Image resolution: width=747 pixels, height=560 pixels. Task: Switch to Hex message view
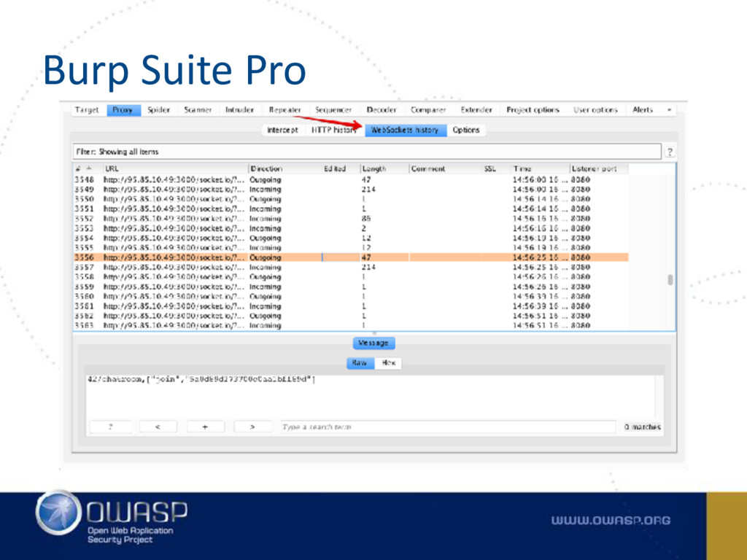pos(388,363)
